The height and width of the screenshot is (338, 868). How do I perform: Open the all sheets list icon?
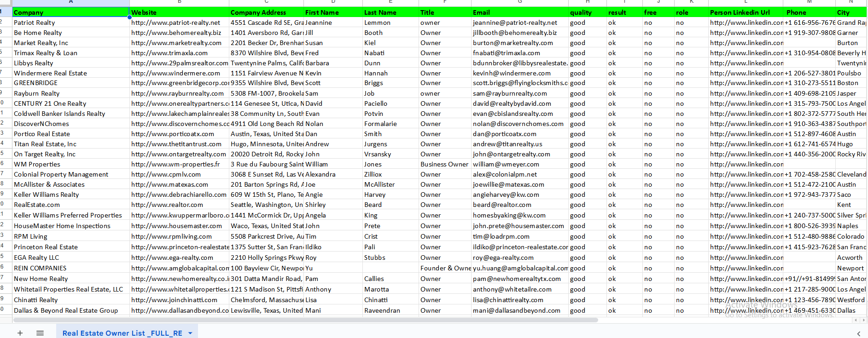[40, 333]
